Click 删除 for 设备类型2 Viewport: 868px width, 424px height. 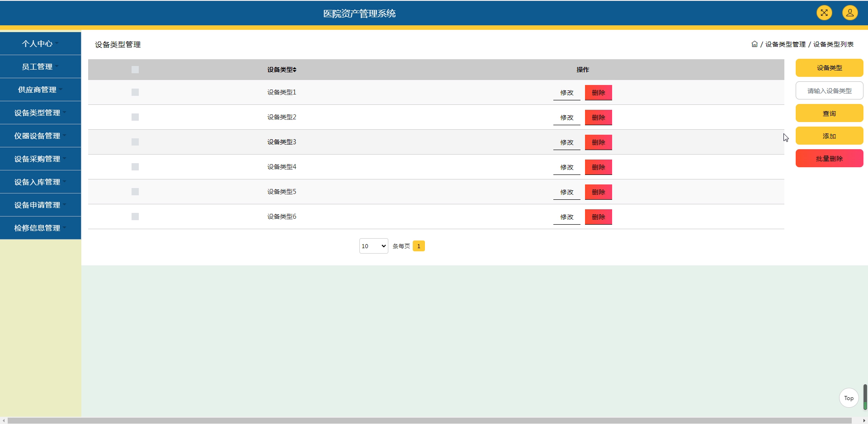599,118
